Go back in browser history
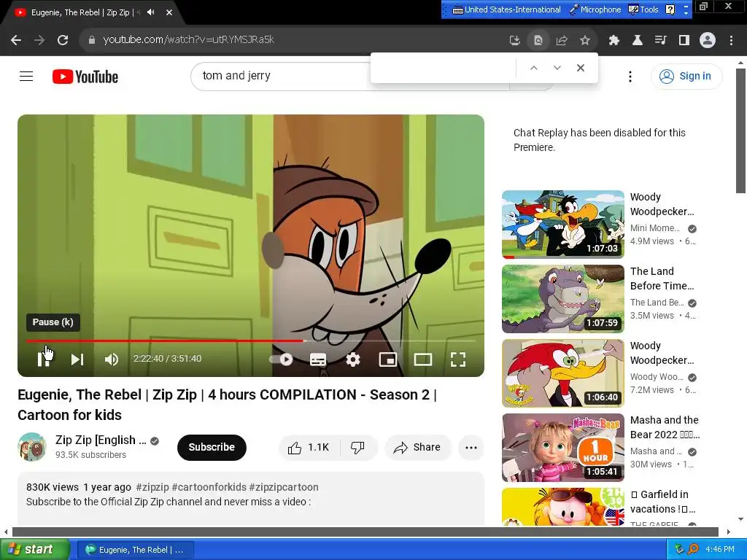 [x=16, y=40]
